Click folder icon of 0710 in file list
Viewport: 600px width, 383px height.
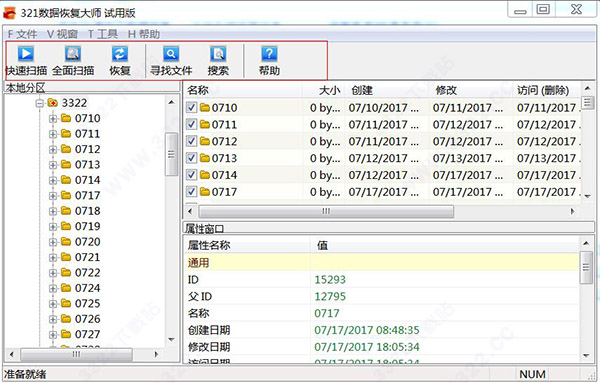tap(205, 108)
